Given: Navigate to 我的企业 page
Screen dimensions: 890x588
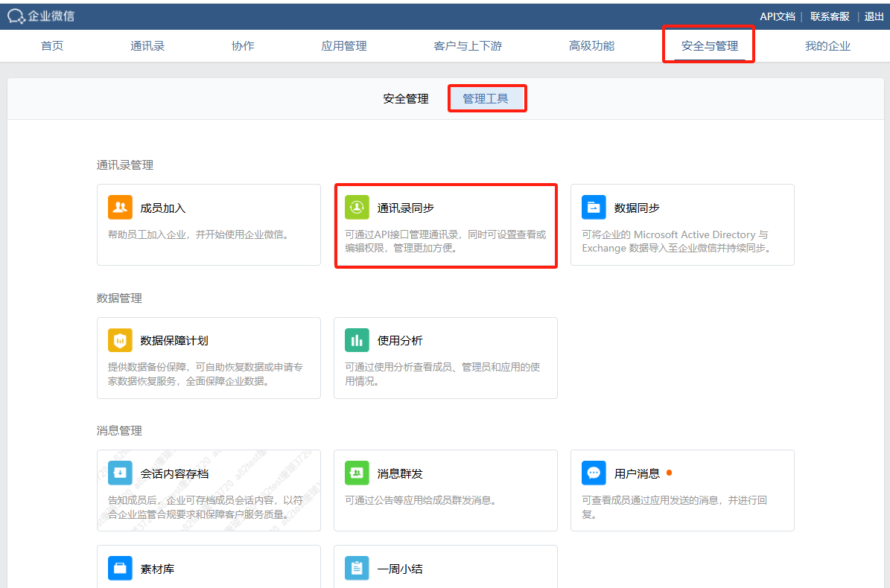Looking at the screenshot, I should (x=827, y=46).
